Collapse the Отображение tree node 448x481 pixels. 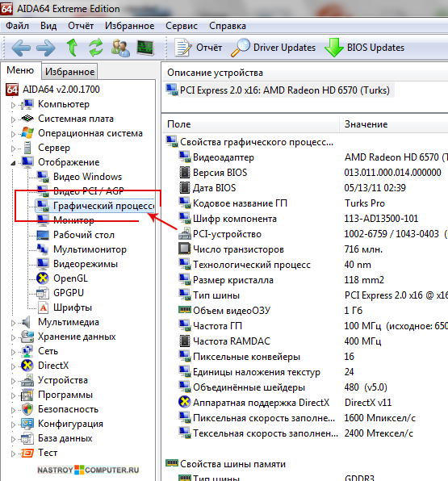(13, 163)
